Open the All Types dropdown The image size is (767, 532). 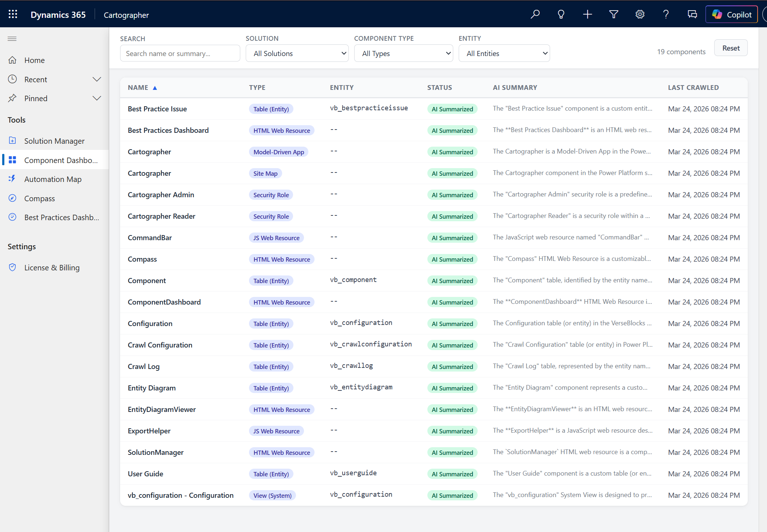tap(403, 53)
